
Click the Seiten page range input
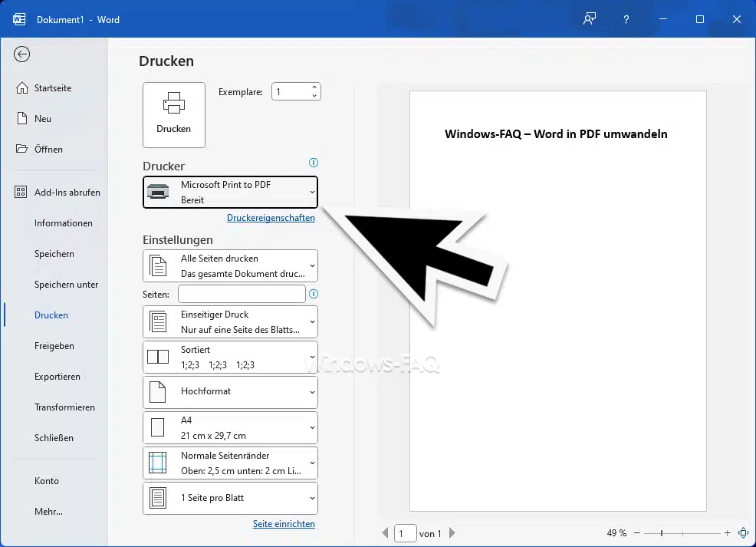tap(242, 294)
